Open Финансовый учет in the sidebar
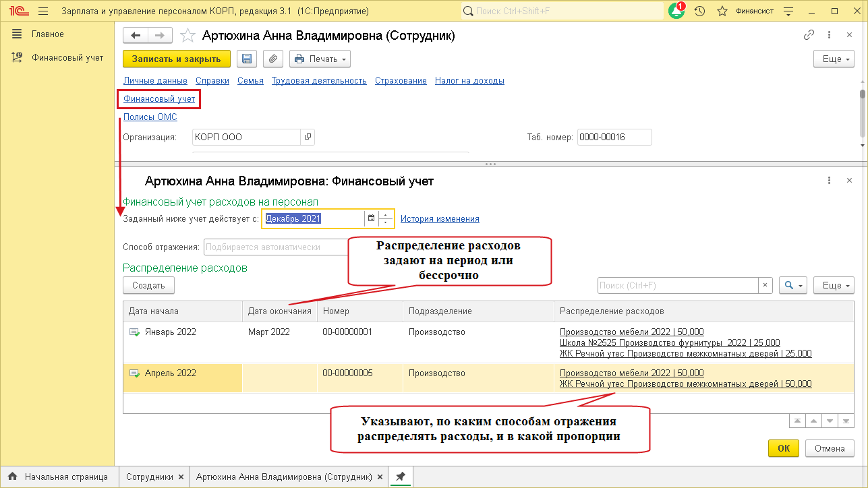Image resolution: width=868 pixels, height=488 pixels. pyautogui.click(x=67, y=57)
